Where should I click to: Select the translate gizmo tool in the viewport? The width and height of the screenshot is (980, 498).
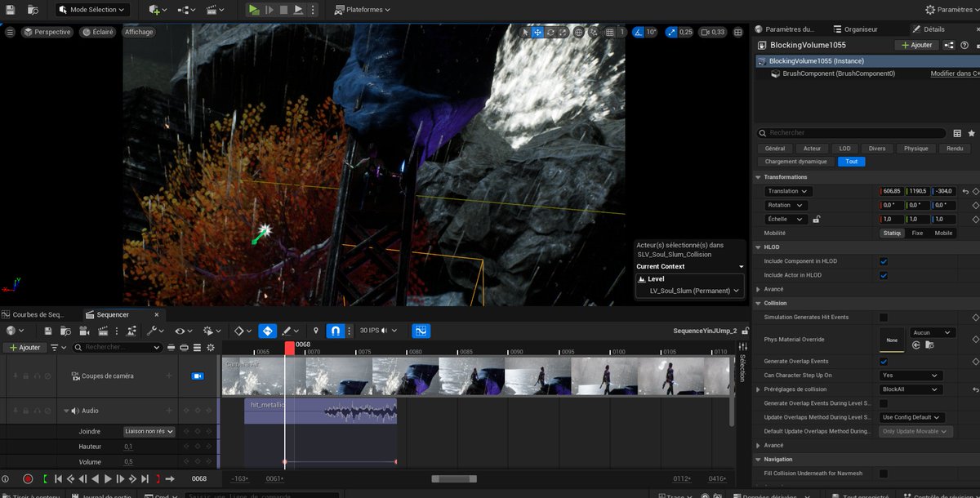pos(538,32)
